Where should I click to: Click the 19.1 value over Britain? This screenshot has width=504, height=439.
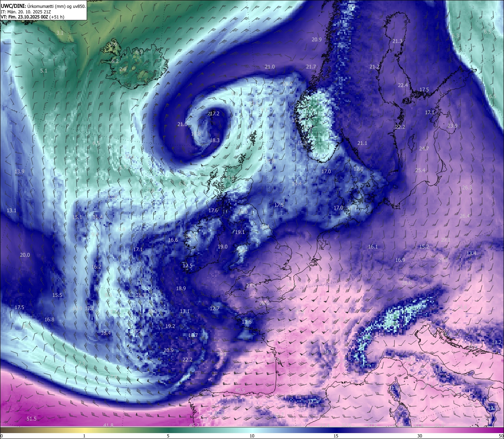click(240, 232)
